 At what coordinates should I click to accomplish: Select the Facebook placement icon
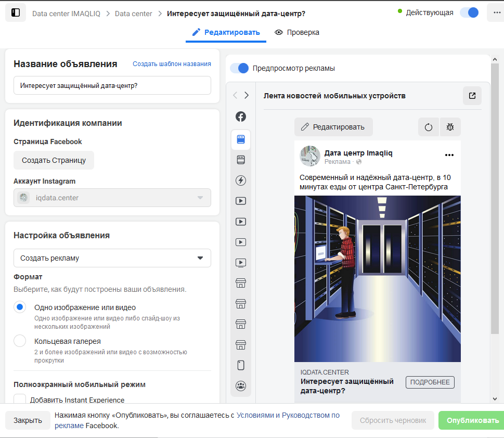(241, 117)
